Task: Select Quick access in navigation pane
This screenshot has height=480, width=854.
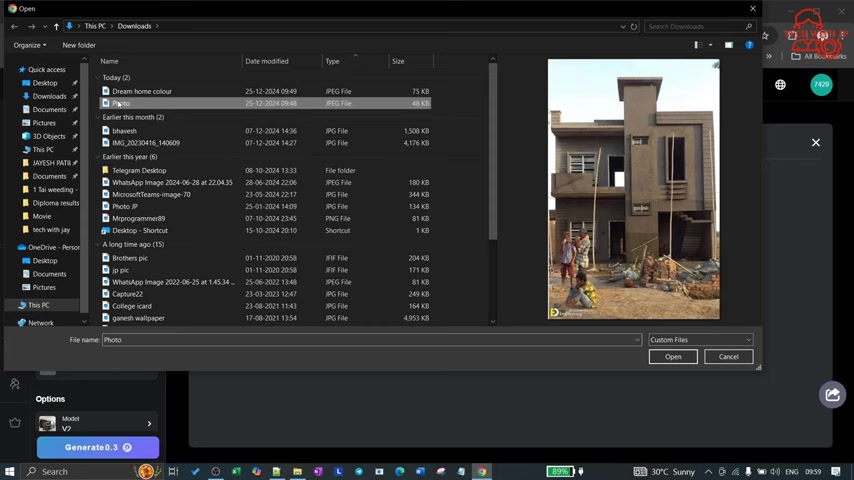Action: [46, 70]
